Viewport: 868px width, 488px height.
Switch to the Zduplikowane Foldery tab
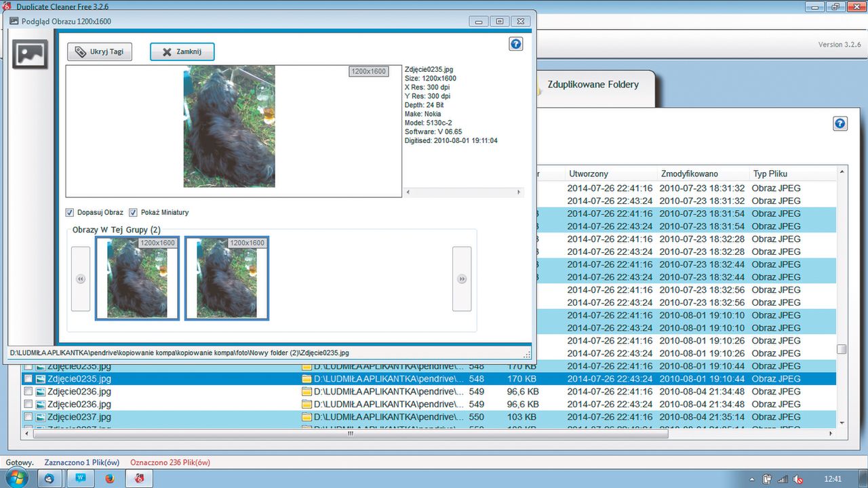593,85
